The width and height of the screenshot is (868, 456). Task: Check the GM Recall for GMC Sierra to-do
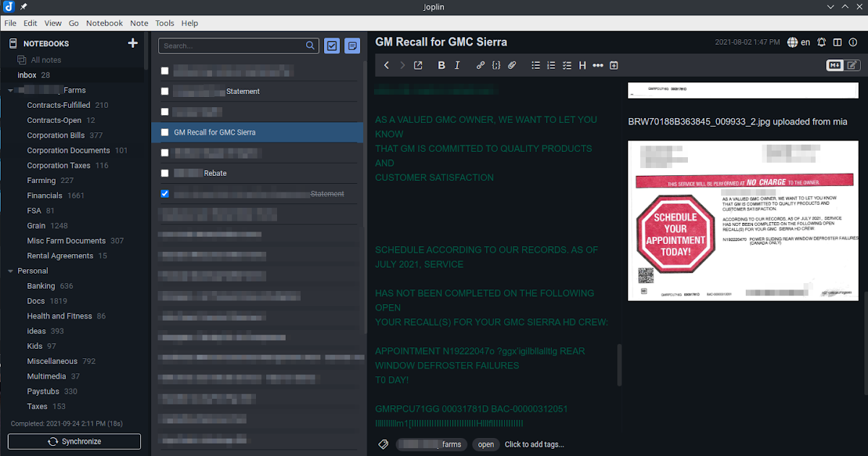click(x=165, y=132)
